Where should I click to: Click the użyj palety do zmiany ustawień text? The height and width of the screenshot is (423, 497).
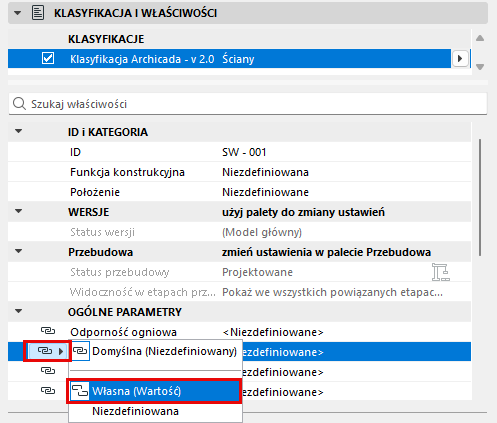[303, 212]
